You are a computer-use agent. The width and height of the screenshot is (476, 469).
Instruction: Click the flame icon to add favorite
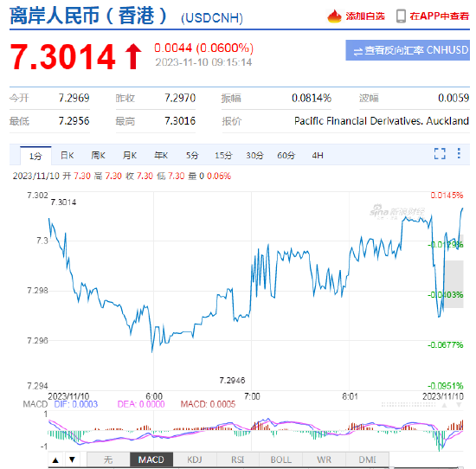pyautogui.click(x=334, y=16)
